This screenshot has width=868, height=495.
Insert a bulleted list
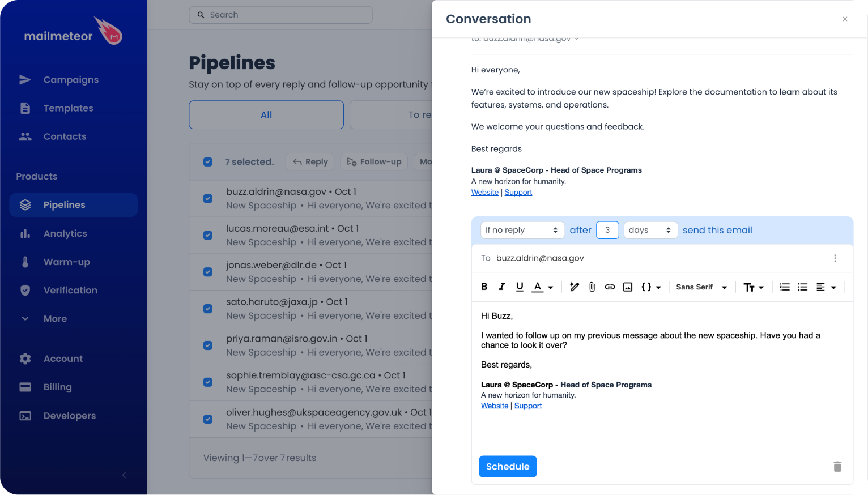pyautogui.click(x=803, y=287)
